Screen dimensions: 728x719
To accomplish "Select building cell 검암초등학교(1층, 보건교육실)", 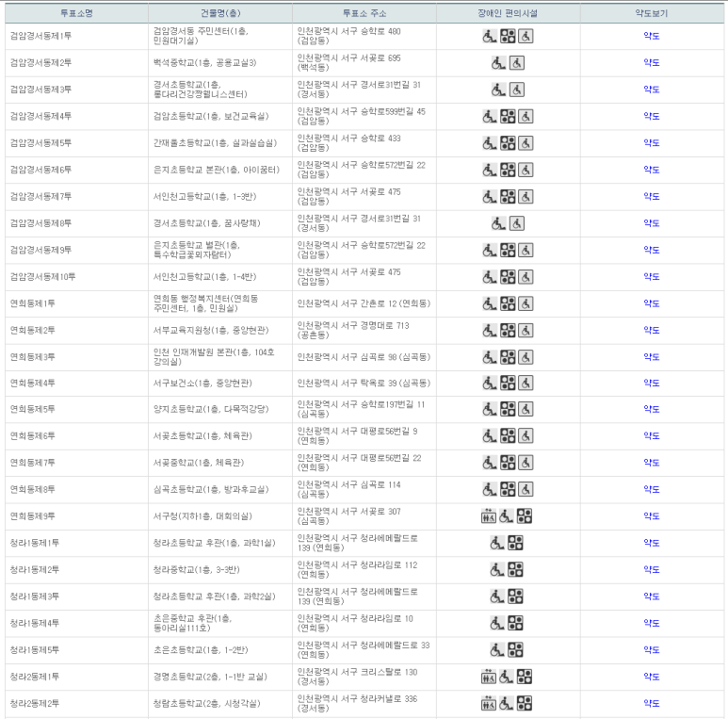I will pos(211,116).
